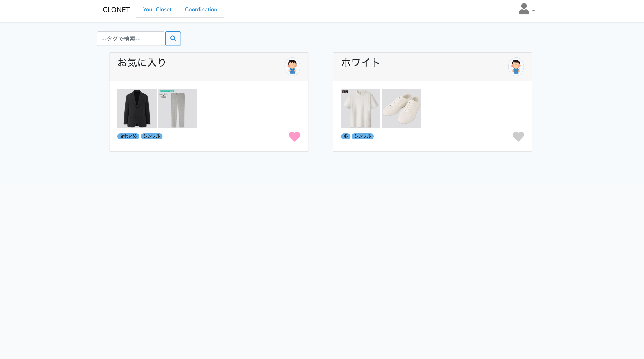Image resolution: width=644 pixels, height=359 pixels.
Task: Select the gray pants thumbnail
Action: pyautogui.click(x=178, y=108)
